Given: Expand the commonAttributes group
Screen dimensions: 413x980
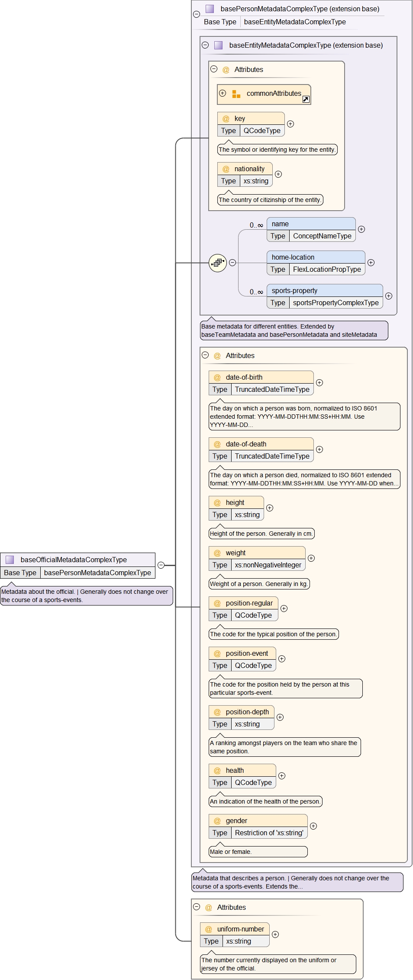Looking at the screenshot, I should [x=223, y=93].
